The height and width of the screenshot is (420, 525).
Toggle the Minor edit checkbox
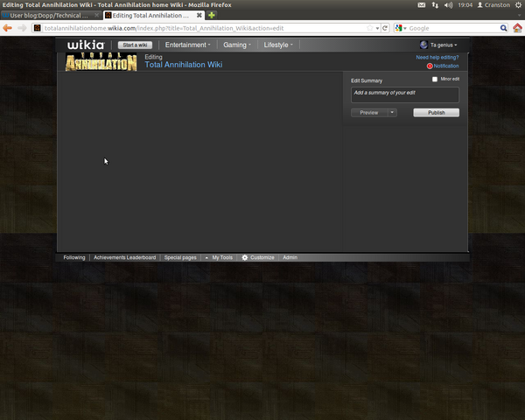(x=435, y=80)
